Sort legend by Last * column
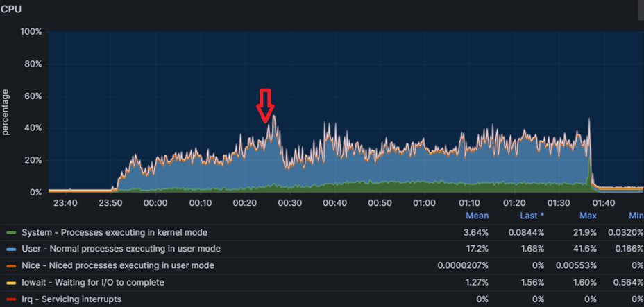The height and width of the screenshot is (307, 644). 531,216
